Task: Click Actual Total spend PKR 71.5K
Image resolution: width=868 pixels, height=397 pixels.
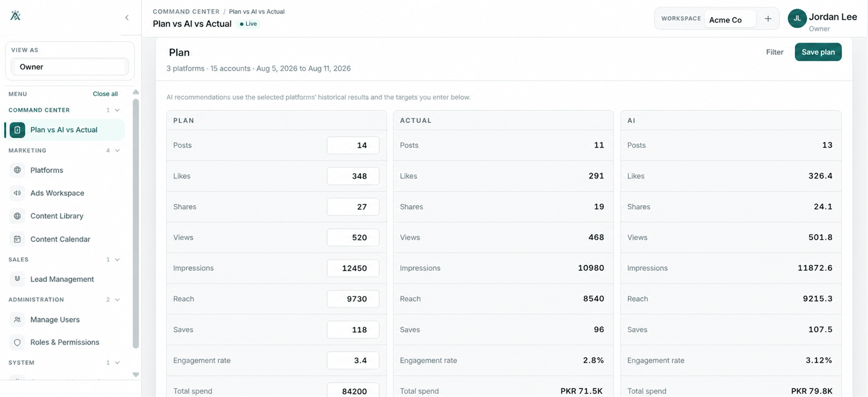Action: [582, 391]
